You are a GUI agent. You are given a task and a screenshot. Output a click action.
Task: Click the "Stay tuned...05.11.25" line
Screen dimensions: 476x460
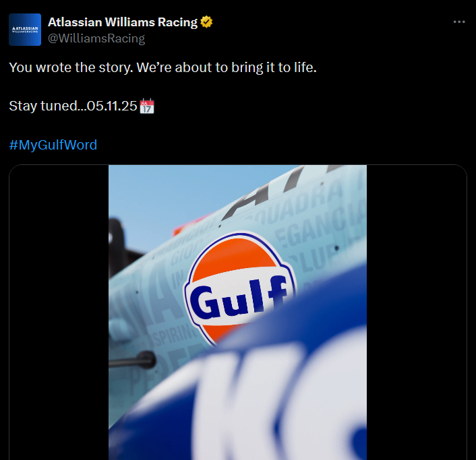[x=73, y=106]
